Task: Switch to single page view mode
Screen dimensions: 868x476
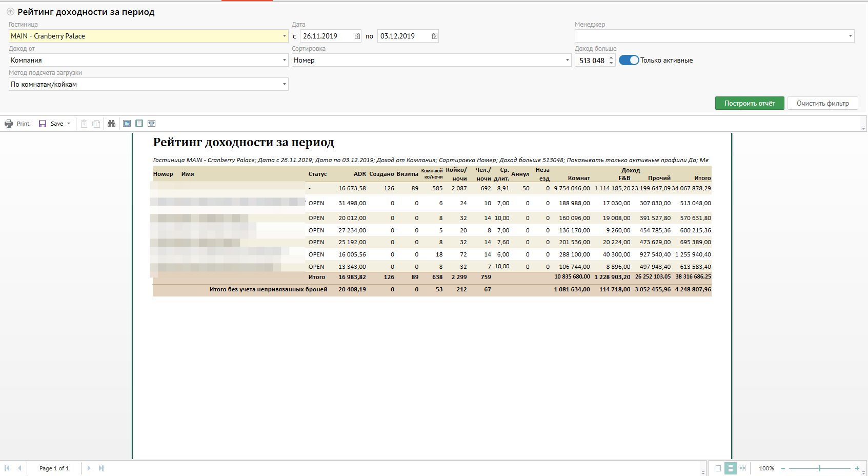Action: [x=718, y=468]
